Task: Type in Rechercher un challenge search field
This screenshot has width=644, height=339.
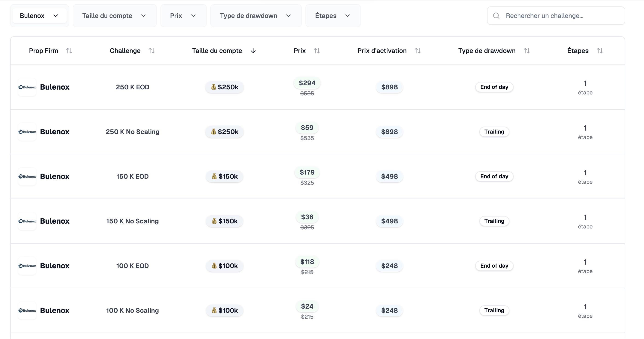Action: [x=560, y=16]
